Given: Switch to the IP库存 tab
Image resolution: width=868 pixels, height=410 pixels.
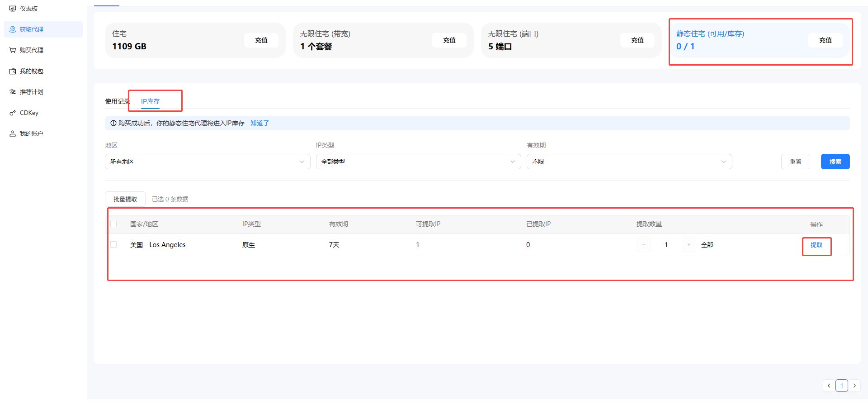Looking at the screenshot, I should (x=150, y=101).
